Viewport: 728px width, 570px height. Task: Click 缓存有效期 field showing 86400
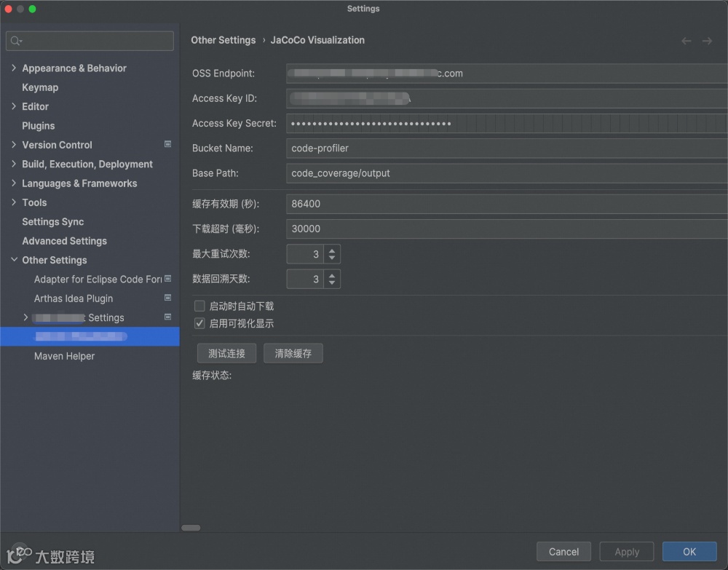(x=507, y=204)
